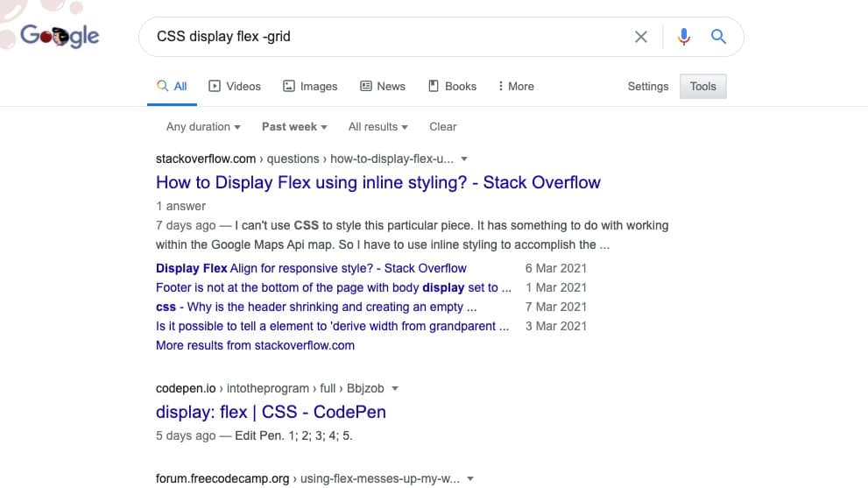Click More results from stackoverflow.com
This screenshot has width=868, height=488.
(255, 345)
